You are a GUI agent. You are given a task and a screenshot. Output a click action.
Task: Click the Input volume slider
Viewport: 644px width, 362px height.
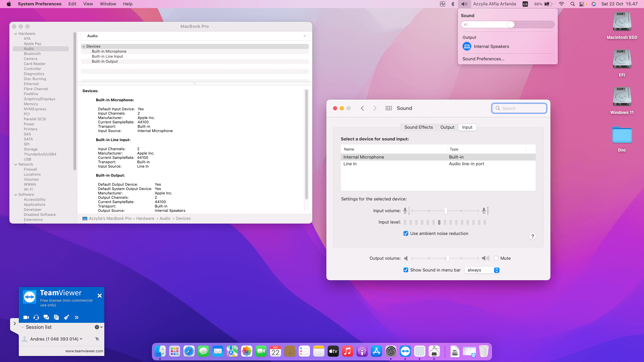pos(445,211)
